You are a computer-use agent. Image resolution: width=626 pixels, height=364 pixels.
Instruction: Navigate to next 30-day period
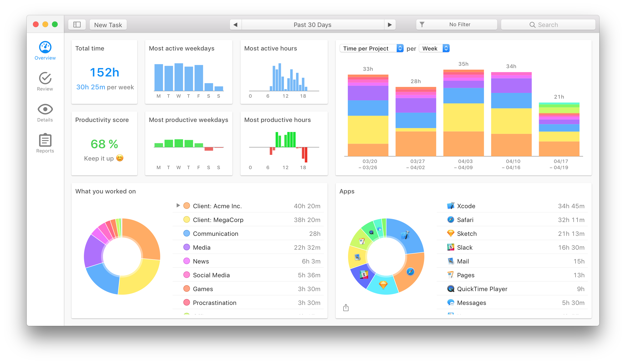point(390,25)
